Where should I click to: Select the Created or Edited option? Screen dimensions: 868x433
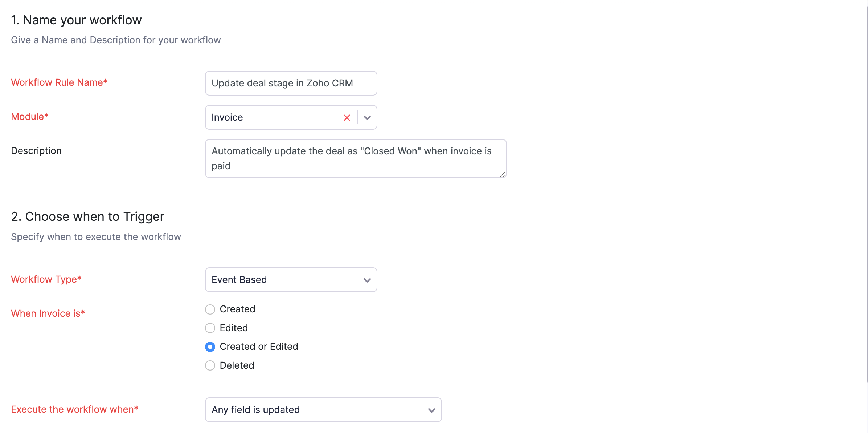(210, 347)
